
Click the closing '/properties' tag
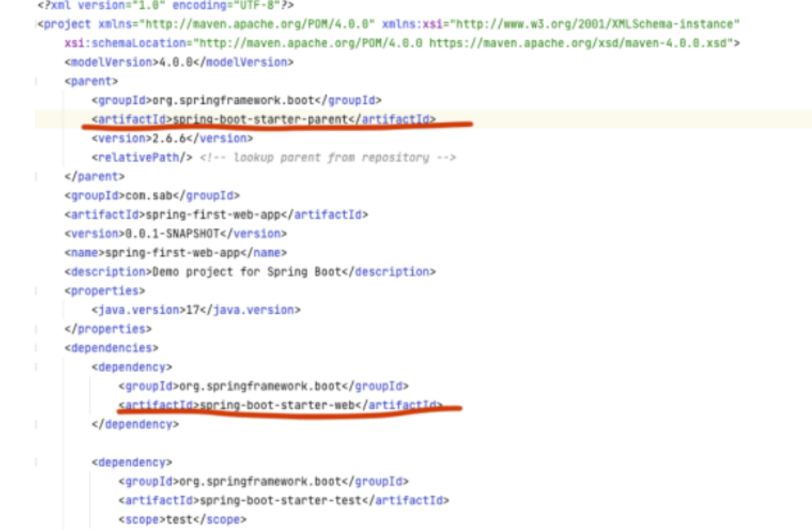[108, 329]
